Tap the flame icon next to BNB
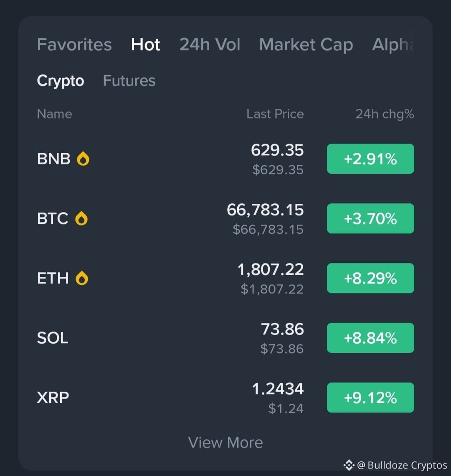Viewport: 451px width, 476px height. click(83, 159)
